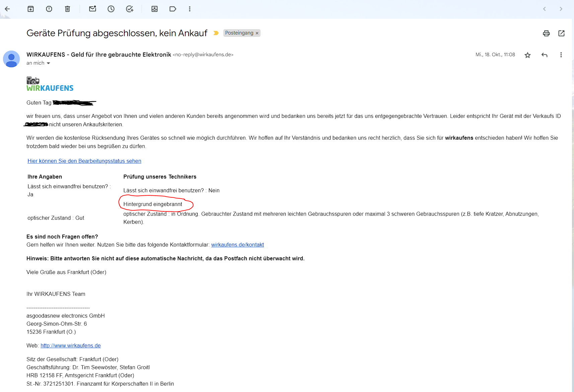Click the email date Mi., 18. Okt., 11:08
This screenshot has height=392, width=574.
pyautogui.click(x=495, y=55)
